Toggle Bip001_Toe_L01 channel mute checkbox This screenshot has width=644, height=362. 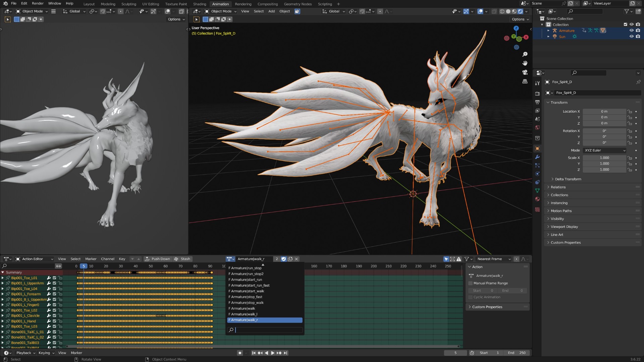54,278
